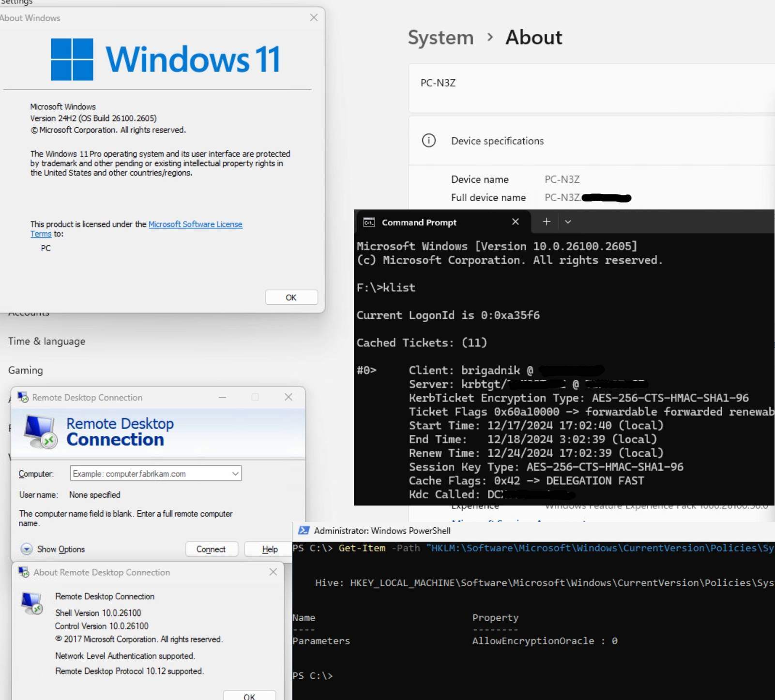775x700 pixels.
Task: Click the breadcrumb chevron between System and About
Action: pyautogui.click(x=490, y=37)
